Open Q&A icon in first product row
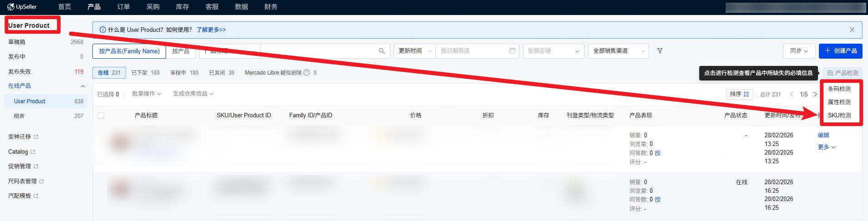Viewport: 868px width, 221px height. [657, 153]
